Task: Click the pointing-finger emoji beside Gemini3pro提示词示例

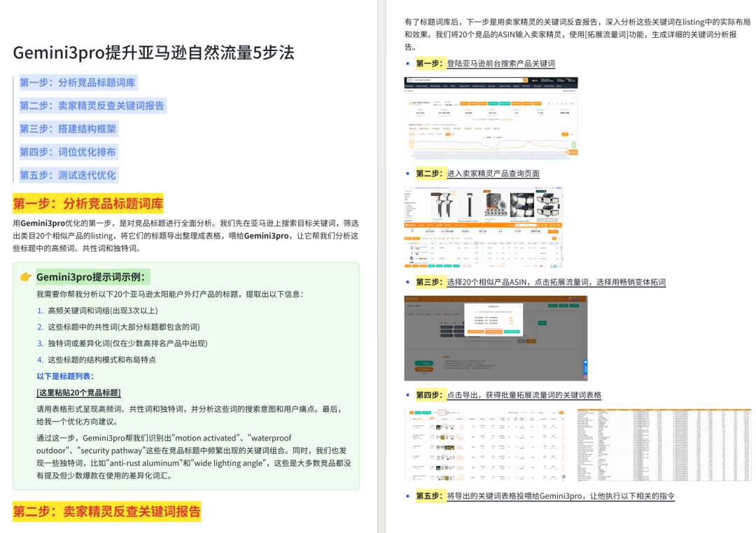Action: coord(26,276)
